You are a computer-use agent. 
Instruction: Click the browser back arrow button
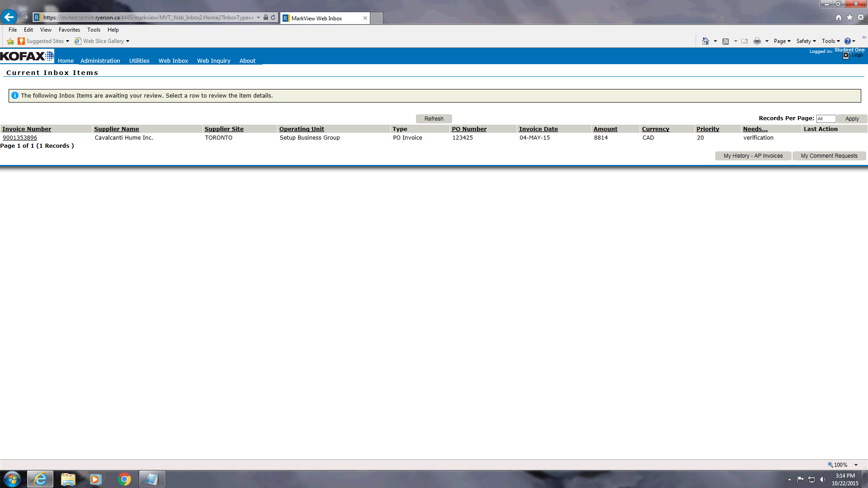9,17
